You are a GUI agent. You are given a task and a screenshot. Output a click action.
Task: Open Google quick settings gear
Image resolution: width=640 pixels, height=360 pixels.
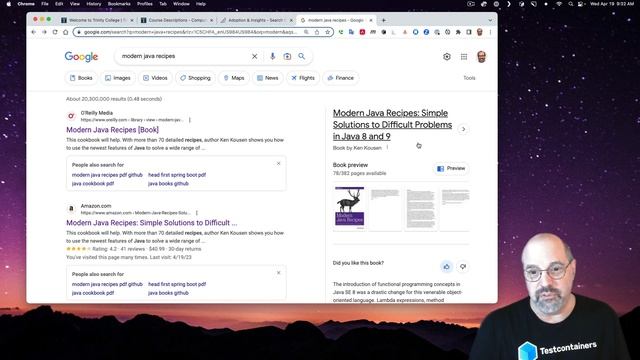pos(447,57)
